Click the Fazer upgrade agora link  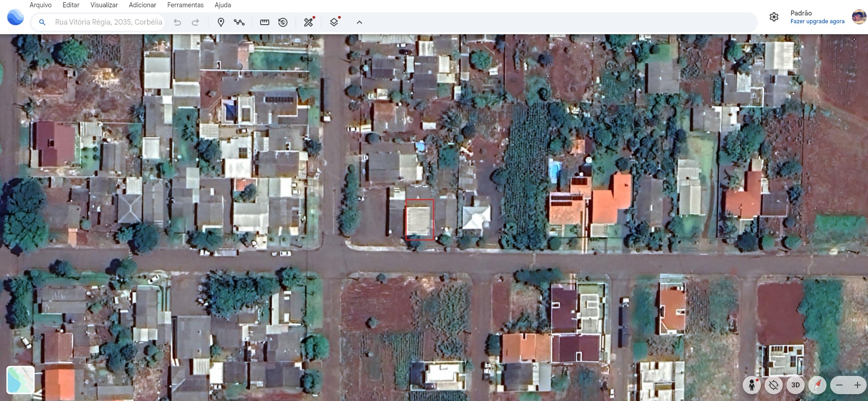pos(817,21)
